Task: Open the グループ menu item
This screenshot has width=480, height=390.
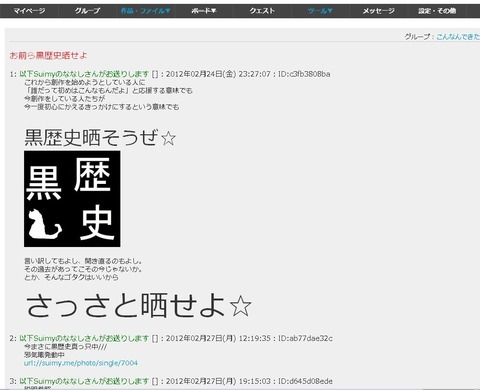Action: (87, 11)
